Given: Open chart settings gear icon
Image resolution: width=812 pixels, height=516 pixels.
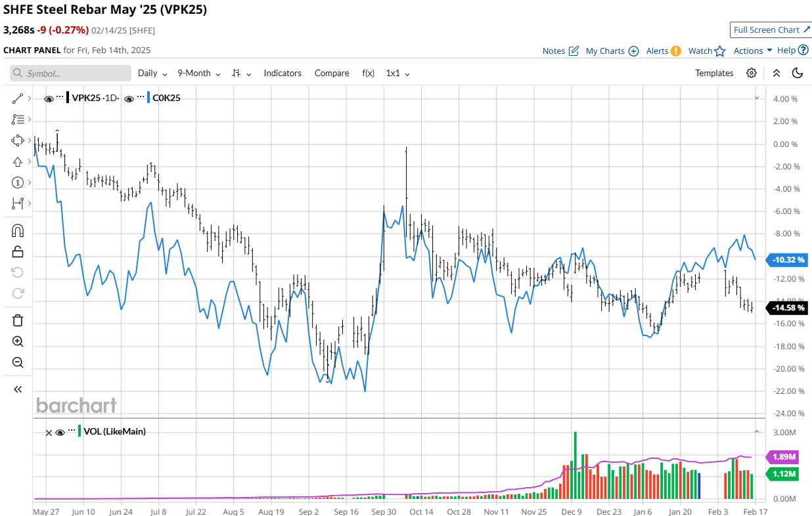Looking at the screenshot, I should point(752,73).
